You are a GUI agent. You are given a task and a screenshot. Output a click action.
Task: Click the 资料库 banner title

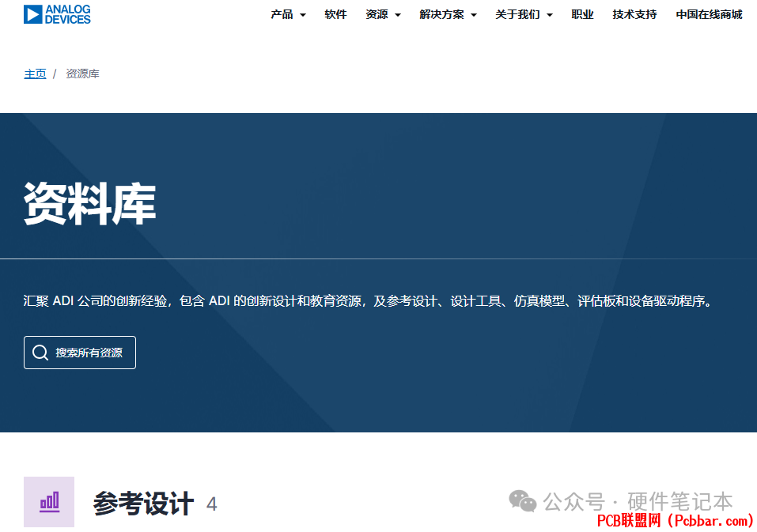click(90, 203)
